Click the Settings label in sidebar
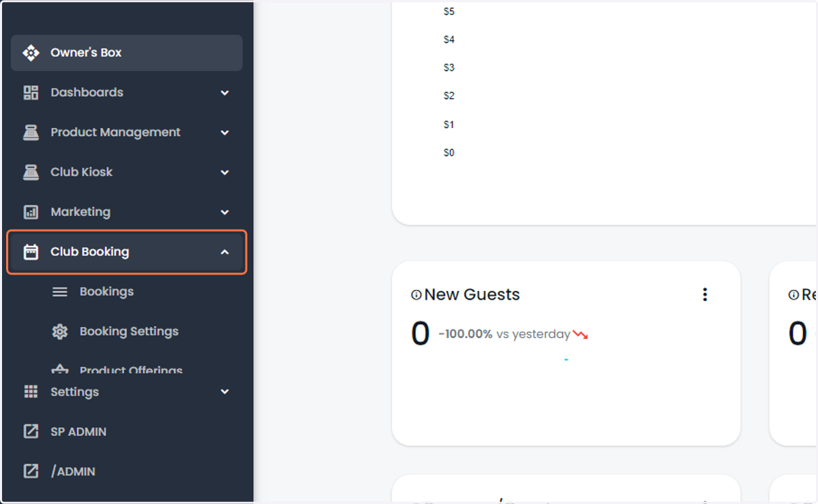 click(74, 392)
